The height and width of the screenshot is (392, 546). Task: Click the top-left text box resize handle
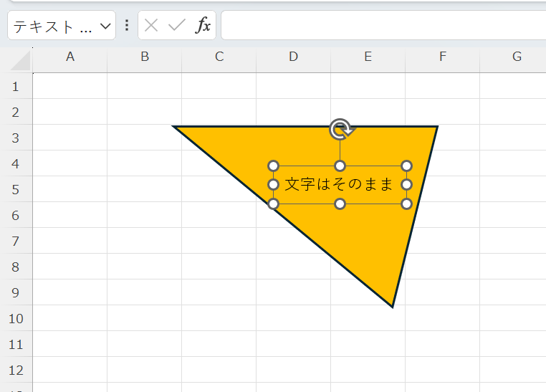tap(273, 166)
